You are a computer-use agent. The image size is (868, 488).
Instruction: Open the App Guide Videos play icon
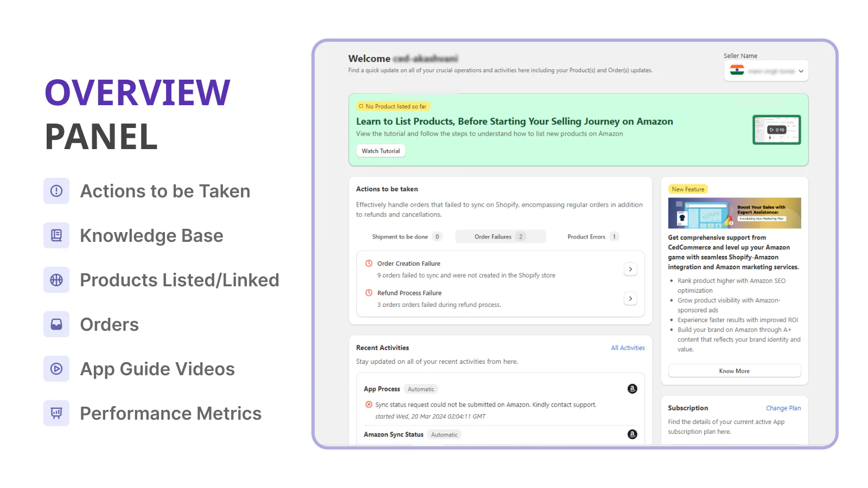pyautogui.click(x=56, y=369)
